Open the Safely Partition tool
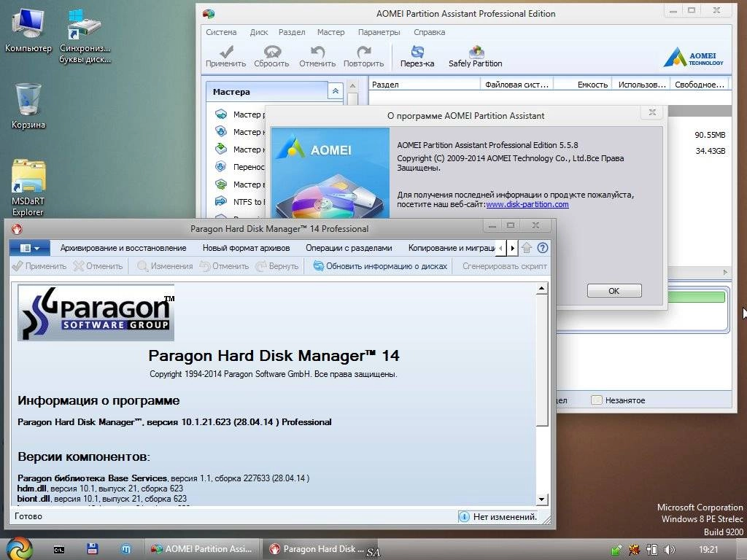 476,56
